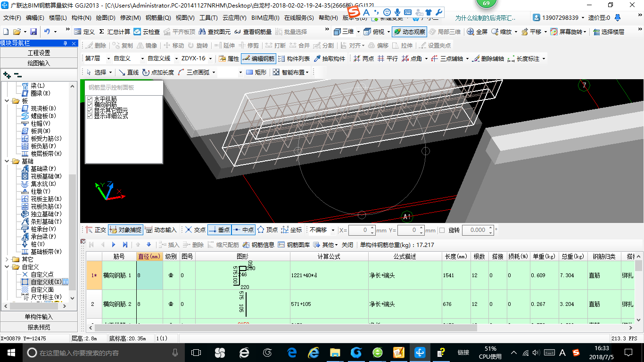Expand the 其它 tree node
This screenshot has width=644, height=362.
point(8,259)
